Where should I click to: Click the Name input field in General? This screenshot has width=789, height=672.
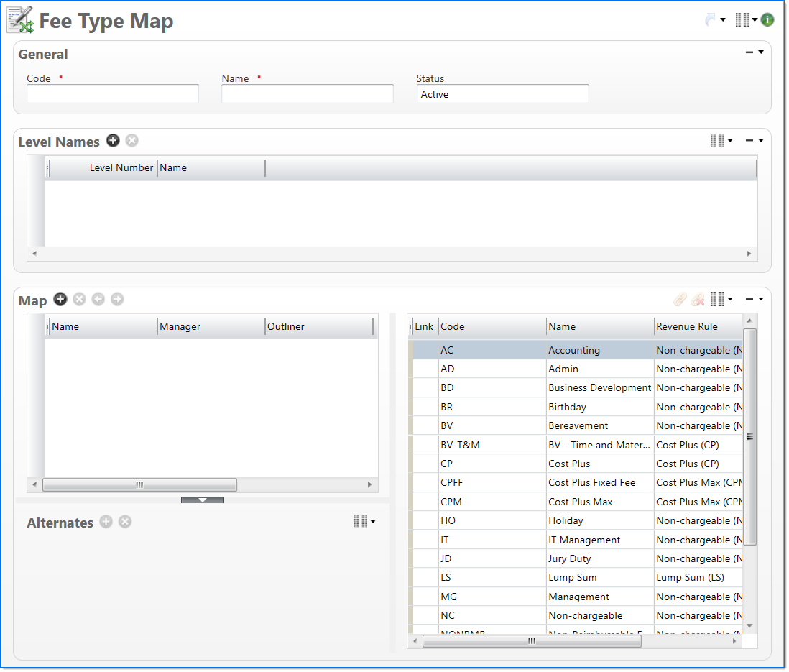308,94
